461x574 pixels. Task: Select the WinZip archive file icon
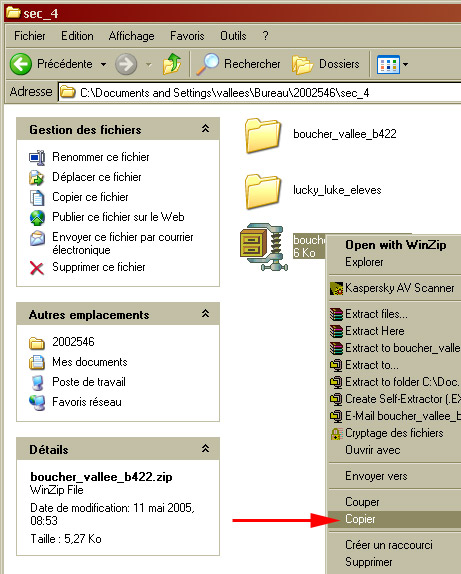(x=264, y=247)
